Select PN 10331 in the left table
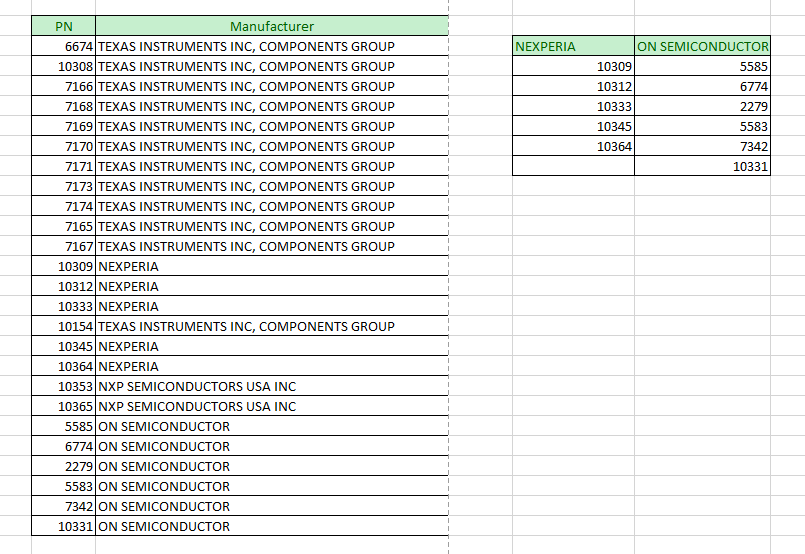The height and width of the screenshot is (554, 805). coord(64,527)
